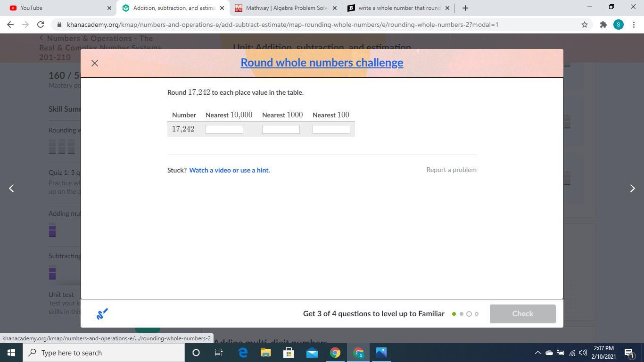
Task: Close the 'write a whole number' tab
Action: point(447,8)
